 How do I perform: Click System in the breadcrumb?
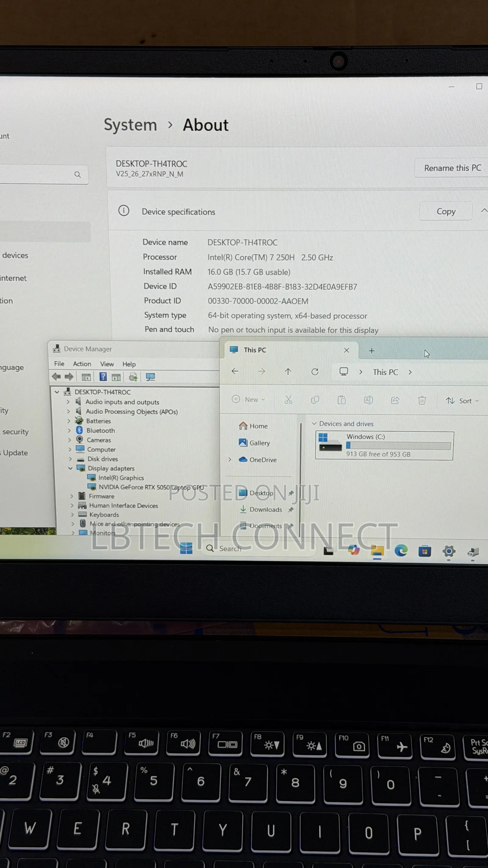click(x=130, y=125)
